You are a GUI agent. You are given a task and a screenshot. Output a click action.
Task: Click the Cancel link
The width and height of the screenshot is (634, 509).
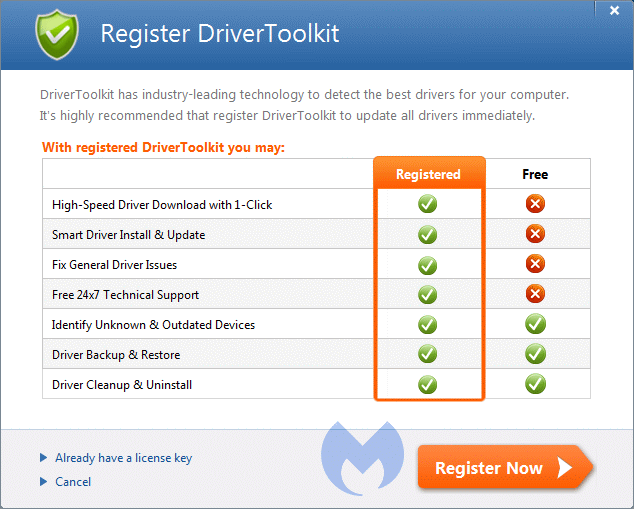pyautogui.click(x=73, y=482)
